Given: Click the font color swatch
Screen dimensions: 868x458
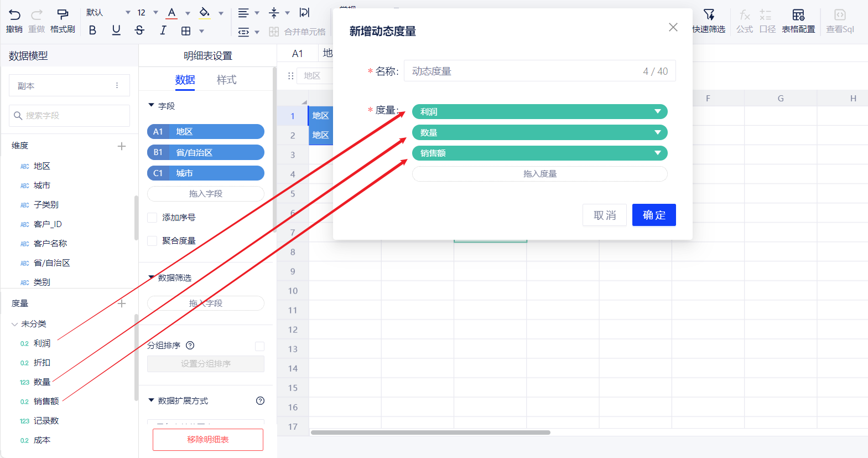Looking at the screenshot, I should tap(172, 13).
